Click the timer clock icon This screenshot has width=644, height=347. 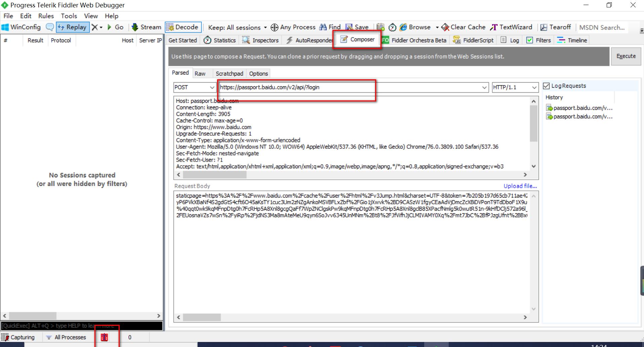click(x=392, y=27)
